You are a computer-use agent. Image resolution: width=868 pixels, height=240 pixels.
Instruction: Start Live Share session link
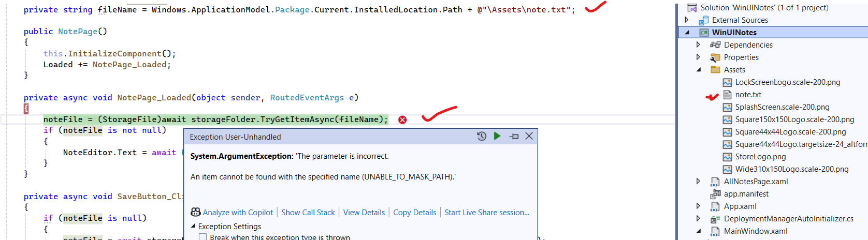pyautogui.click(x=487, y=213)
